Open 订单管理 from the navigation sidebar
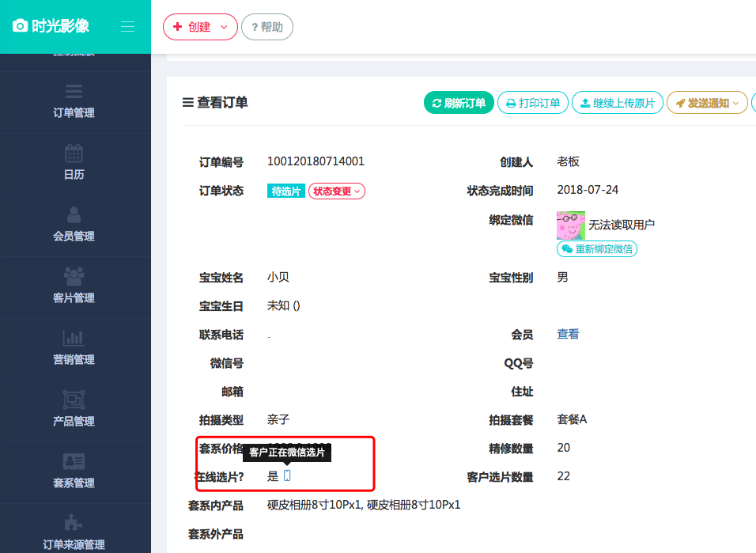The width and height of the screenshot is (756, 553). tap(75, 103)
